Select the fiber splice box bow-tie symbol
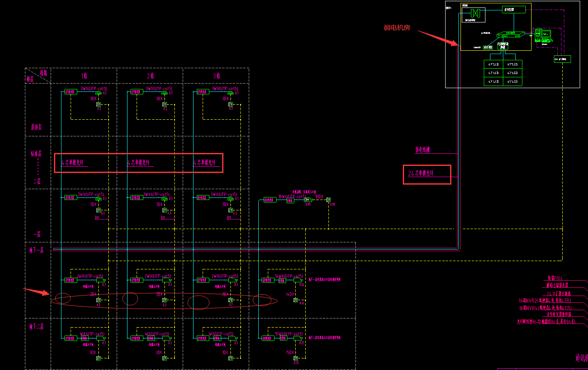 tap(475, 13)
